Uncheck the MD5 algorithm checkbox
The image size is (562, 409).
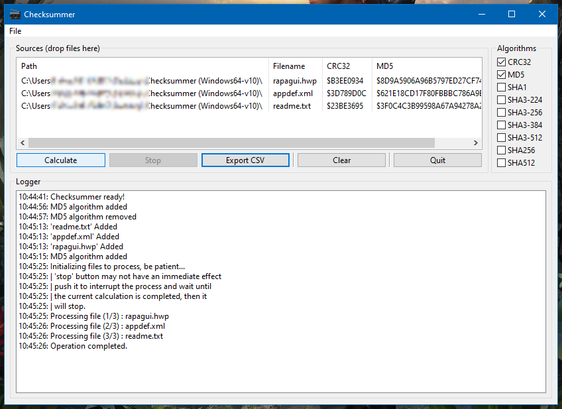point(501,75)
